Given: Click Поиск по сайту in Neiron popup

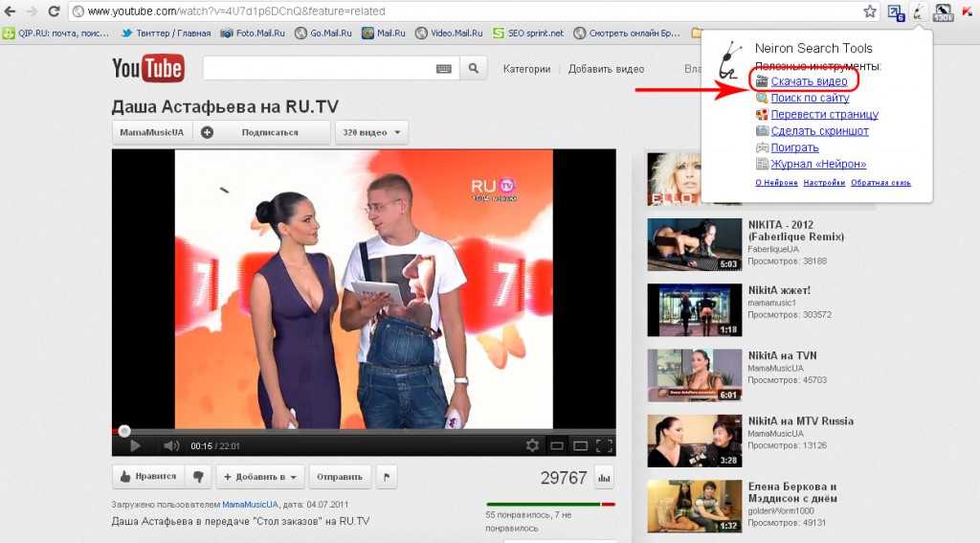Looking at the screenshot, I should pos(810,98).
